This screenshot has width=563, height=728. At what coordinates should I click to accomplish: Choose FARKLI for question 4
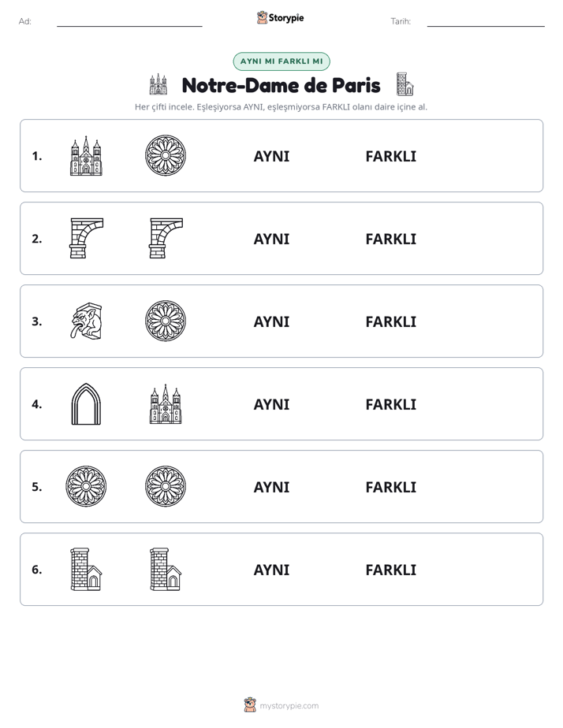pyautogui.click(x=390, y=404)
